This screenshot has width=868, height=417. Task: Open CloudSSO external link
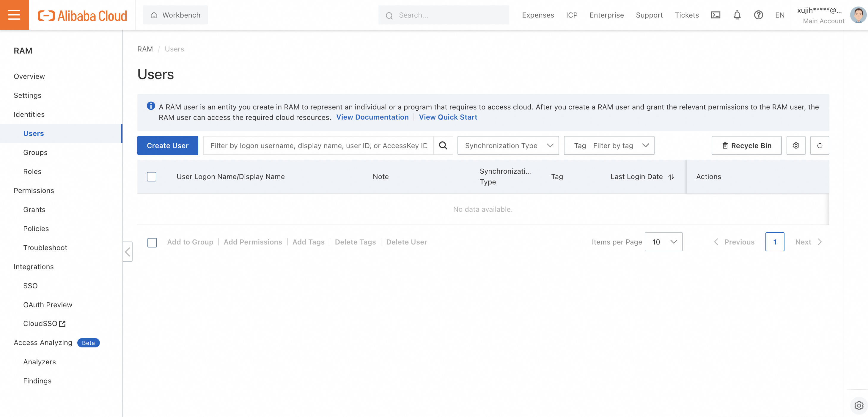pos(44,323)
